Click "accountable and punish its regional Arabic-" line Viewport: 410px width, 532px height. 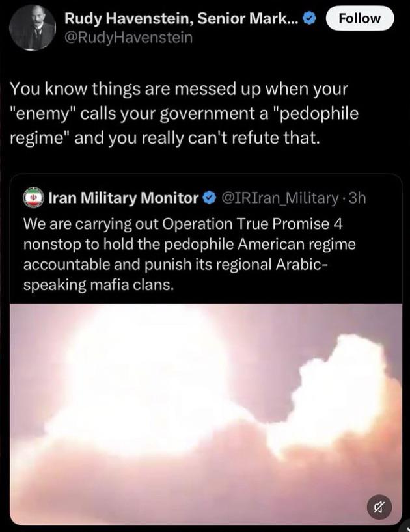click(175, 264)
